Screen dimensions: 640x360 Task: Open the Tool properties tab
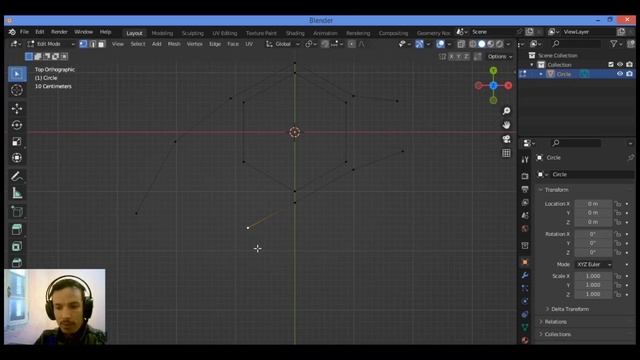(525, 160)
